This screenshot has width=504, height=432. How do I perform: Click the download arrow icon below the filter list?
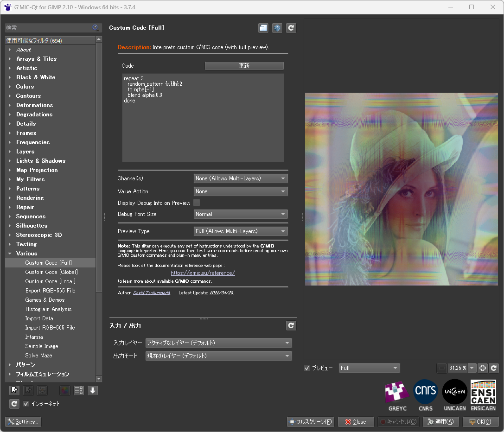93,390
